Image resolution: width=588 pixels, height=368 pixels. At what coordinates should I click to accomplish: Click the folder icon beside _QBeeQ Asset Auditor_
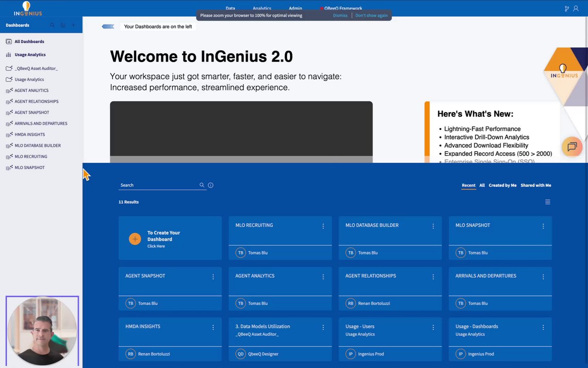pyautogui.click(x=9, y=68)
